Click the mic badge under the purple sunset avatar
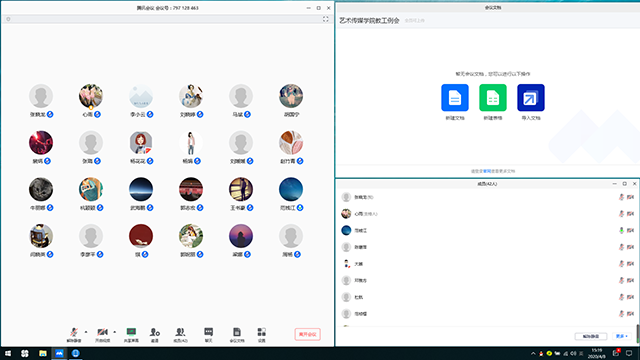Image resolution: width=640 pixels, height=360 pixels. click(247, 254)
